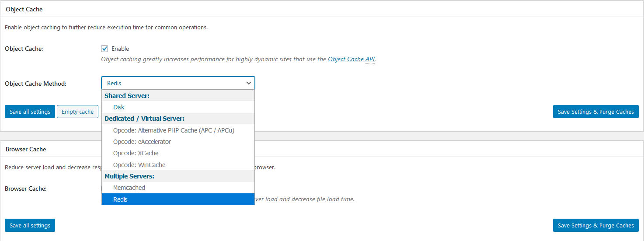644x241 pixels.
Task: Click the Object Cache Method box showing Redis
Action: click(x=178, y=83)
